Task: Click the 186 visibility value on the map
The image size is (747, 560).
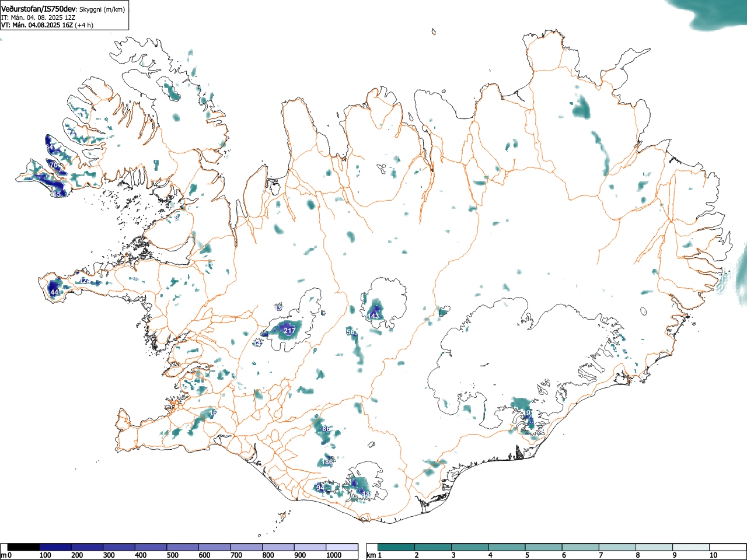Action: [x=327, y=462]
